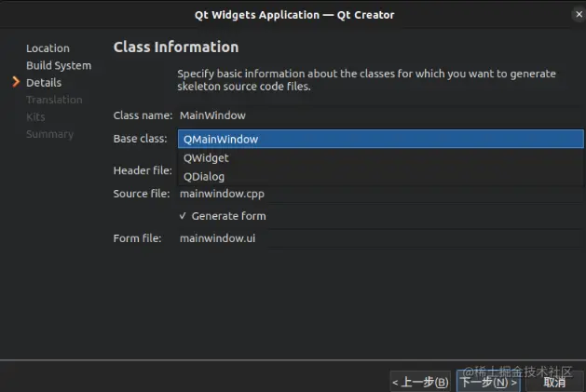The width and height of the screenshot is (586, 392).
Task: Click the Header file label
Action: (143, 170)
